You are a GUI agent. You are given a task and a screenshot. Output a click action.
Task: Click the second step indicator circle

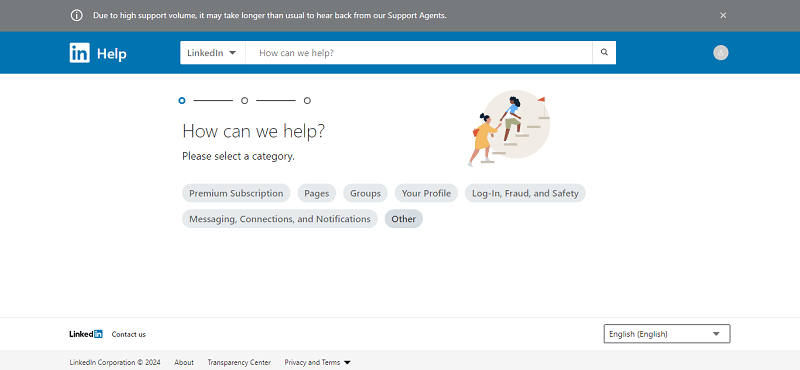pos(244,101)
